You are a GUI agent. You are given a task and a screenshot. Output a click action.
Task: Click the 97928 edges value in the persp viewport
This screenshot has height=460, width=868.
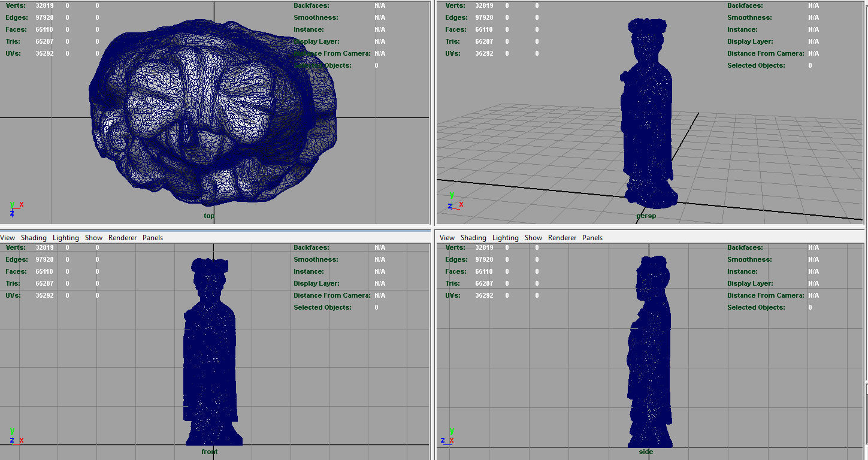coord(484,17)
